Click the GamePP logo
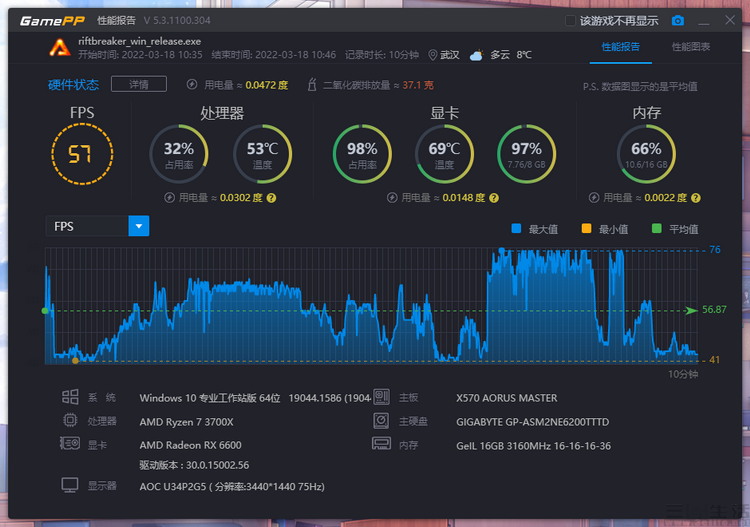The image size is (750, 527). coord(53,21)
